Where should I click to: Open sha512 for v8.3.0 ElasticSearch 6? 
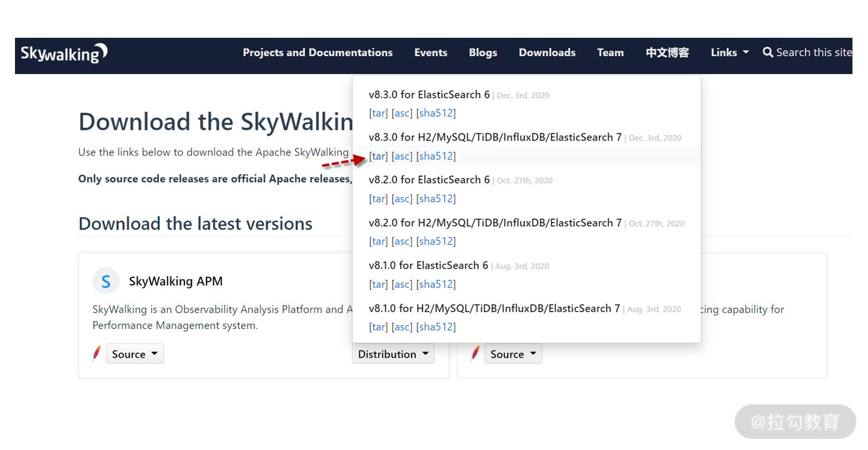coord(436,113)
